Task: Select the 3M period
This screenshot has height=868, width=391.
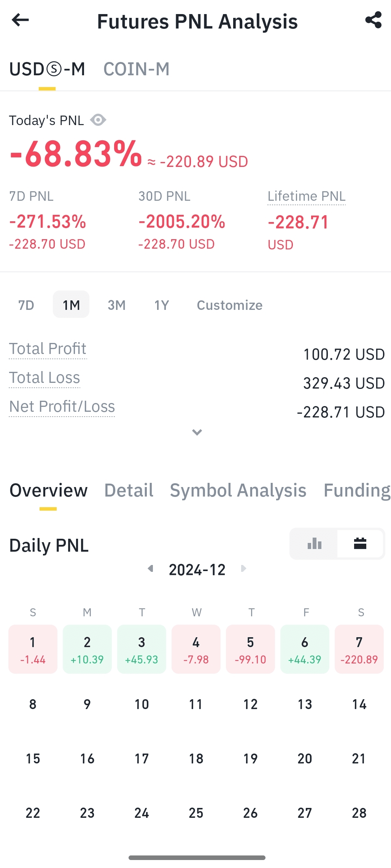Action: 116,305
